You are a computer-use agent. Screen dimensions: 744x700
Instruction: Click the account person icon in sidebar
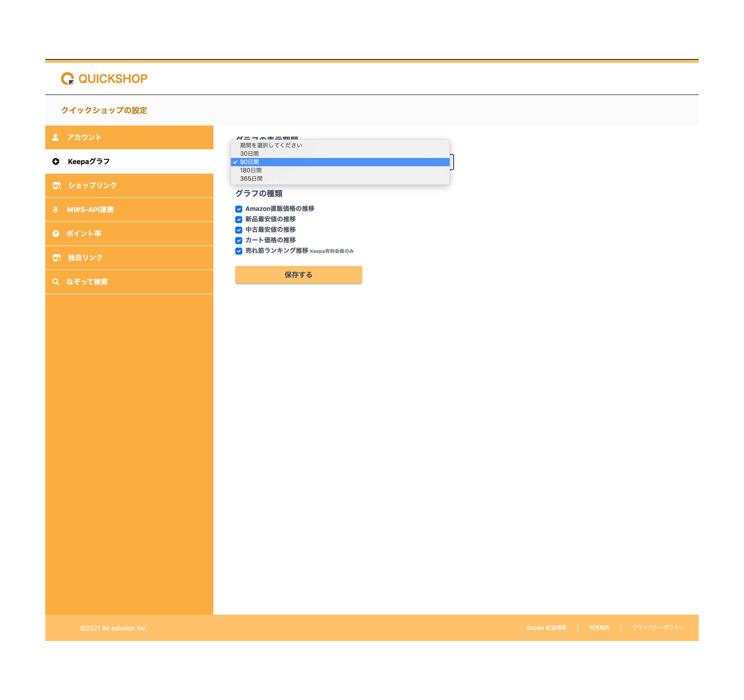click(55, 137)
